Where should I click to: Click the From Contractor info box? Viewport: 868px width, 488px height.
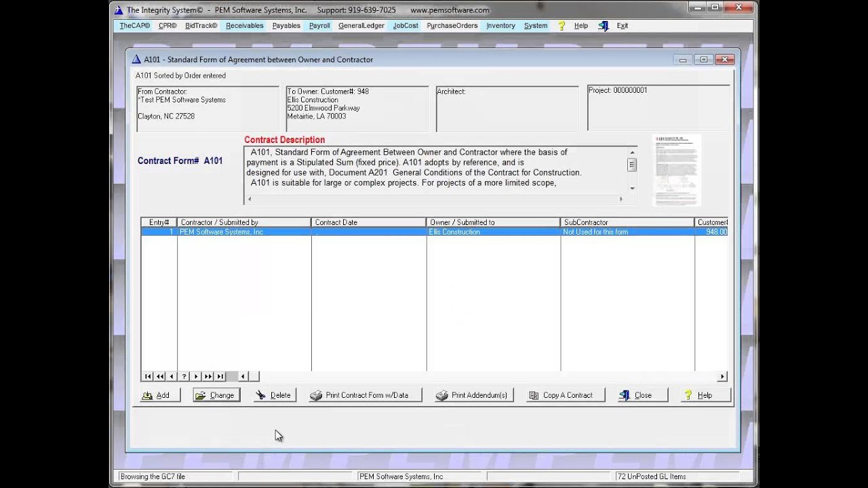click(208, 108)
